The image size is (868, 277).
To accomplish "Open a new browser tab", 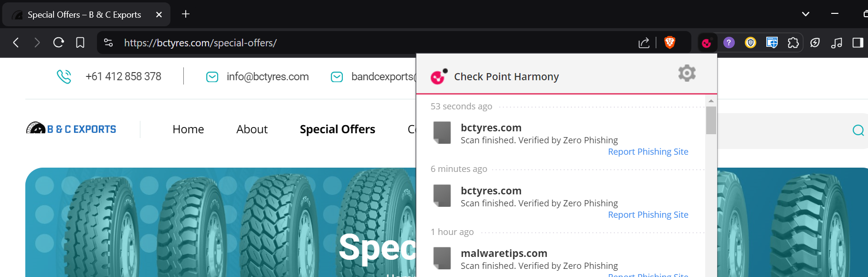I will (186, 14).
